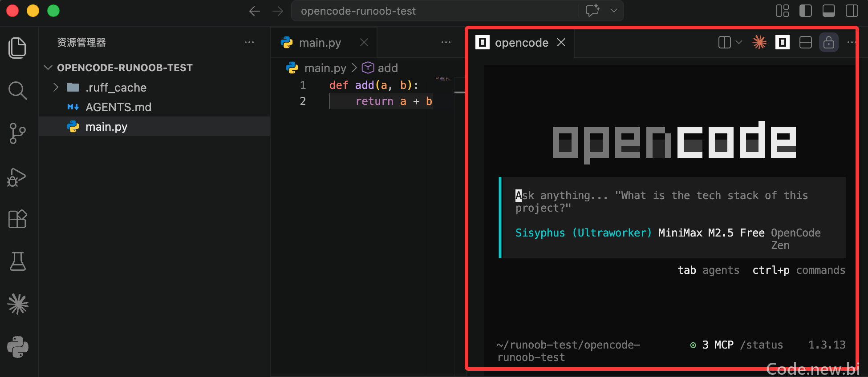Image resolution: width=868 pixels, height=377 pixels.
Task: Click the code minimap preview
Action: tap(443, 79)
